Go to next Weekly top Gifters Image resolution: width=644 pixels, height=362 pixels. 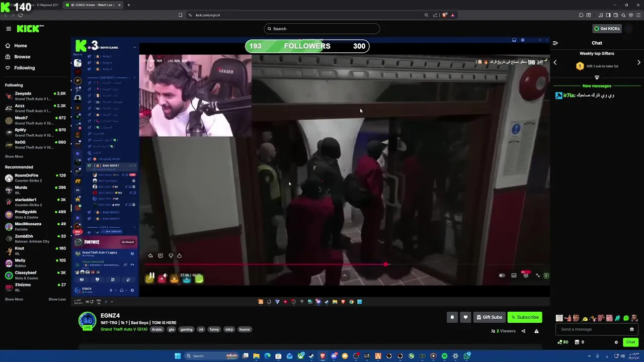pyautogui.click(x=639, y=62)
